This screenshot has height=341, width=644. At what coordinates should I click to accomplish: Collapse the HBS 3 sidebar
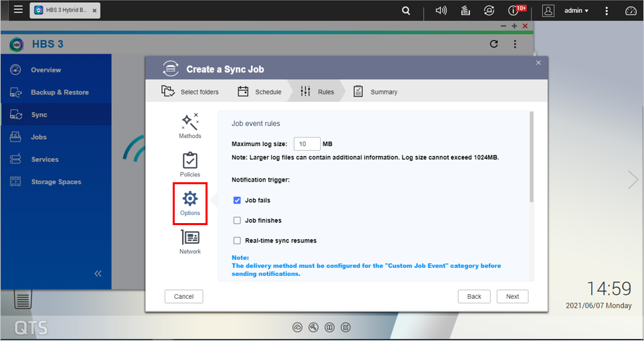(x=98, y=273)
